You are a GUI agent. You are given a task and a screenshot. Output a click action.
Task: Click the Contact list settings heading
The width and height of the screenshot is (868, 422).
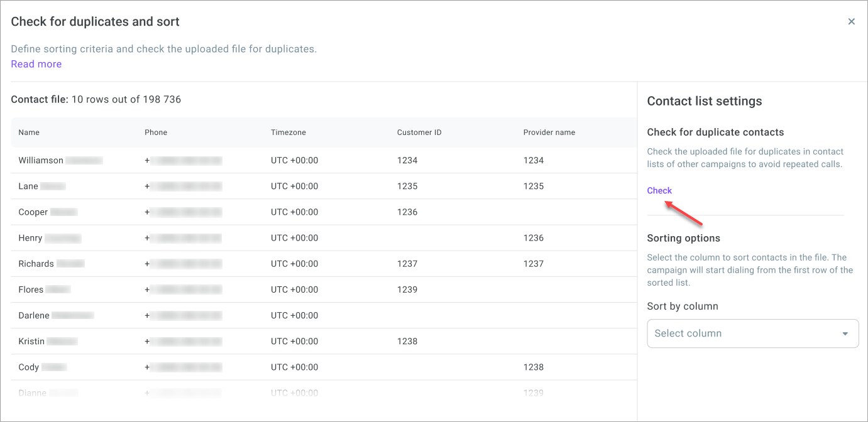click(x=705, y=101)
